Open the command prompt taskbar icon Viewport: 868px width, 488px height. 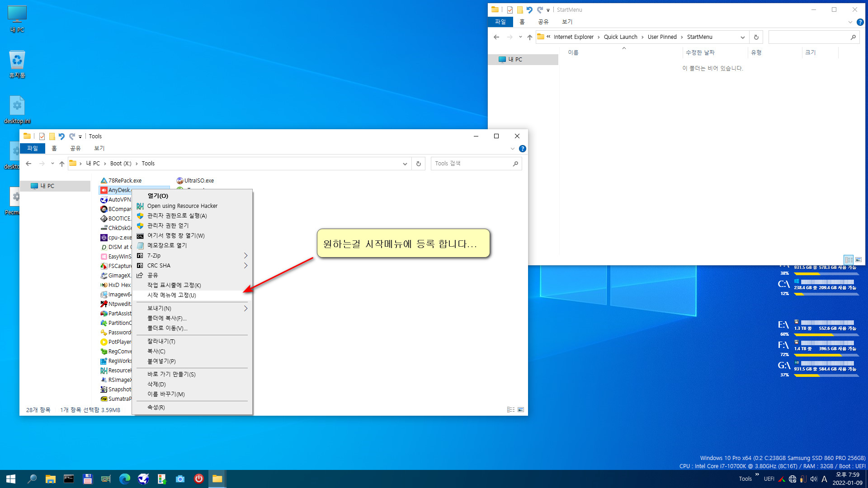click(69, 479)
